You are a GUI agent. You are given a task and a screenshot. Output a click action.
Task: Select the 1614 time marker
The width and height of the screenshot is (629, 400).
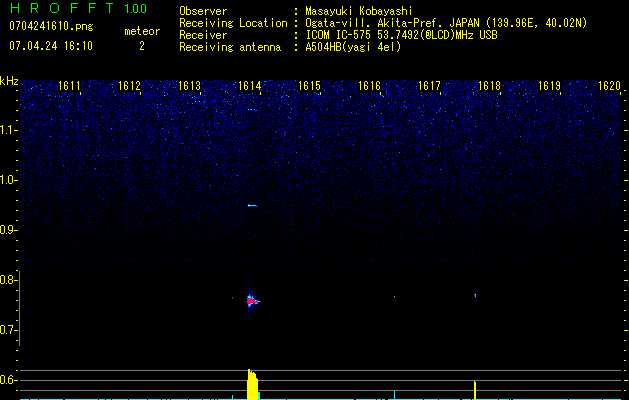(x=250, y=87)
